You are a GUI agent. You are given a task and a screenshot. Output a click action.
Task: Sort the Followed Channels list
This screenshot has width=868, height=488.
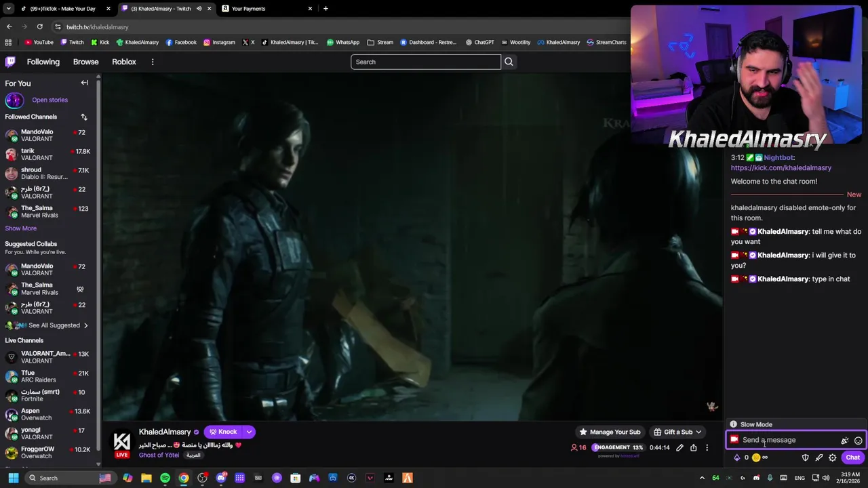tap(84, 117)
